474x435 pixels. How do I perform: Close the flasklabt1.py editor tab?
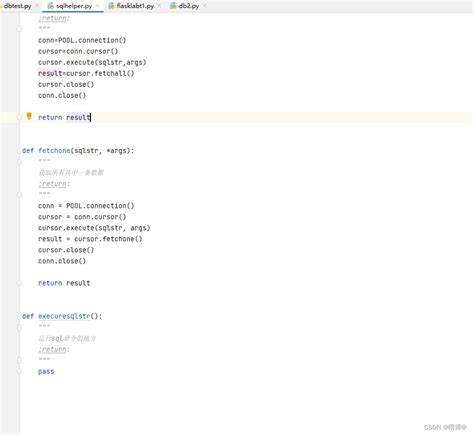tap(159, 6)
